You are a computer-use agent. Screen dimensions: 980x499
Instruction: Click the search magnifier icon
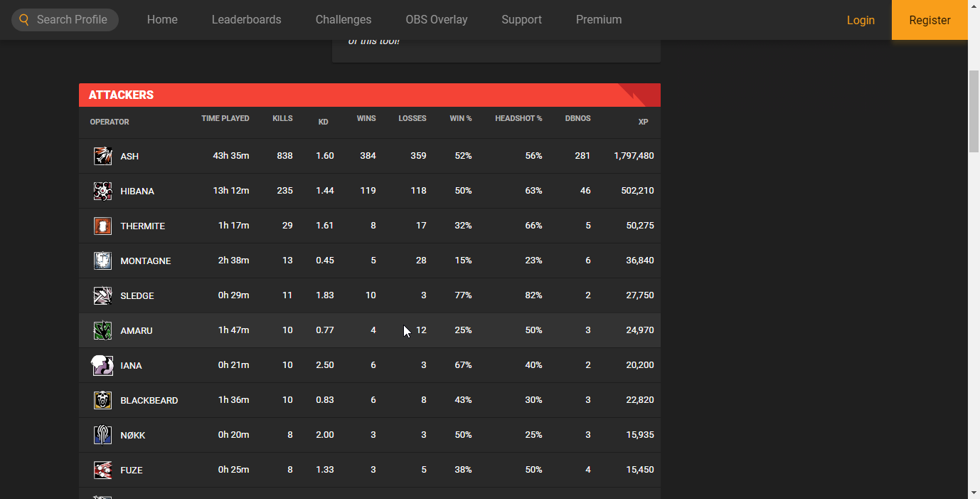point(24,20)
